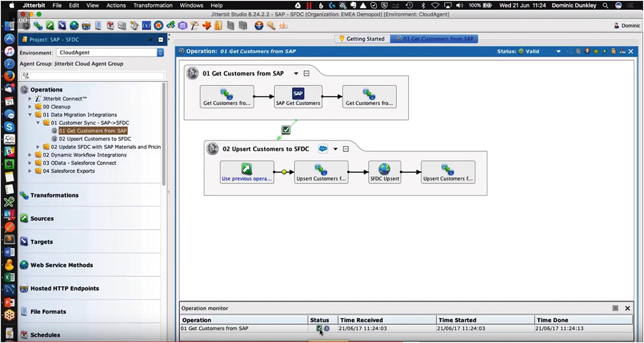This screenshot has width=644, height=343.
Task: Expand 02 Dynamic Workflow Integrations folder
Action: click(x=30, y=155)
